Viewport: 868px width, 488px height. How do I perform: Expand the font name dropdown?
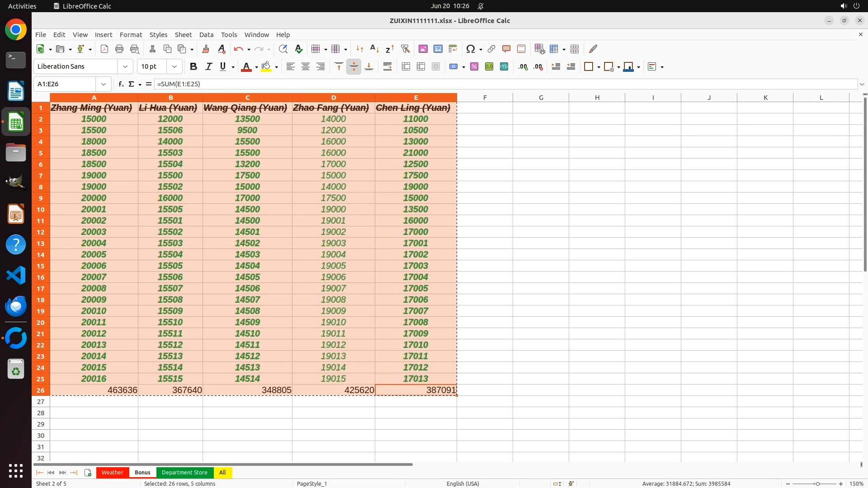[125, 67]
